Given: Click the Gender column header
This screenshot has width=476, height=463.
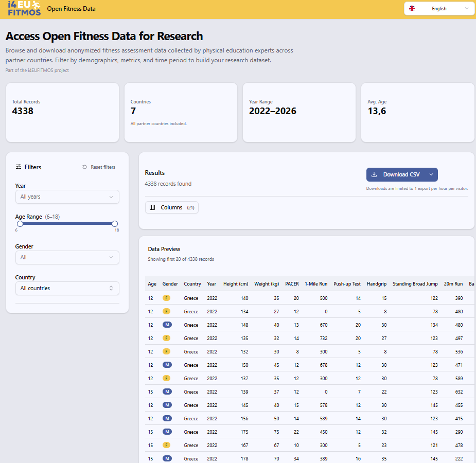Looking at the screenshot, I should click(170, 284).
